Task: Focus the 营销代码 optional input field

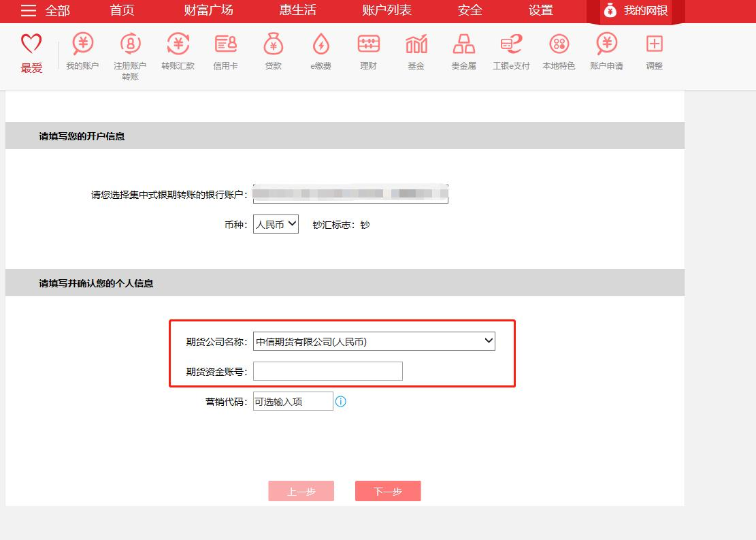Action: click(x=293, y=402)
